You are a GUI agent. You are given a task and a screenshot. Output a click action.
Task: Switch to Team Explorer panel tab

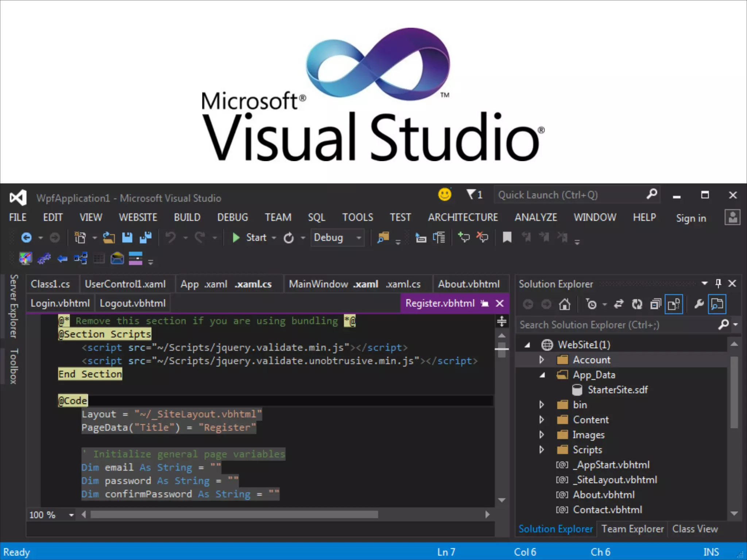pos(632,529)
